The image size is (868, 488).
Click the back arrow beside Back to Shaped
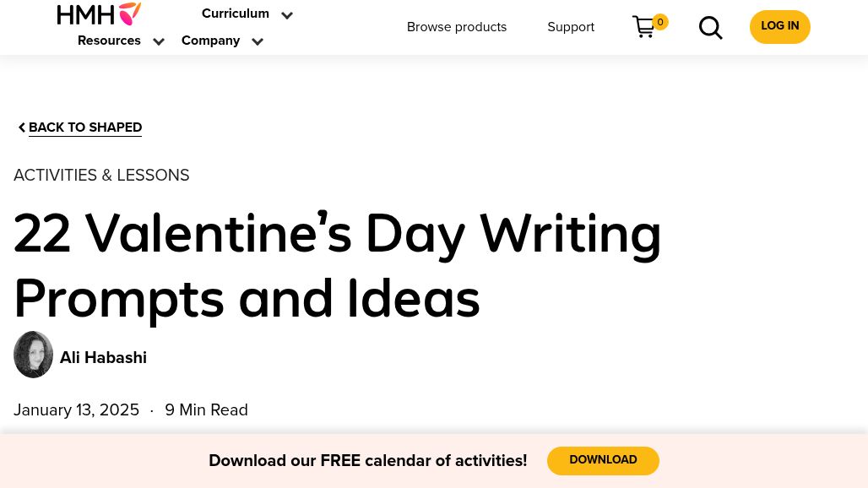click(21, 127)
